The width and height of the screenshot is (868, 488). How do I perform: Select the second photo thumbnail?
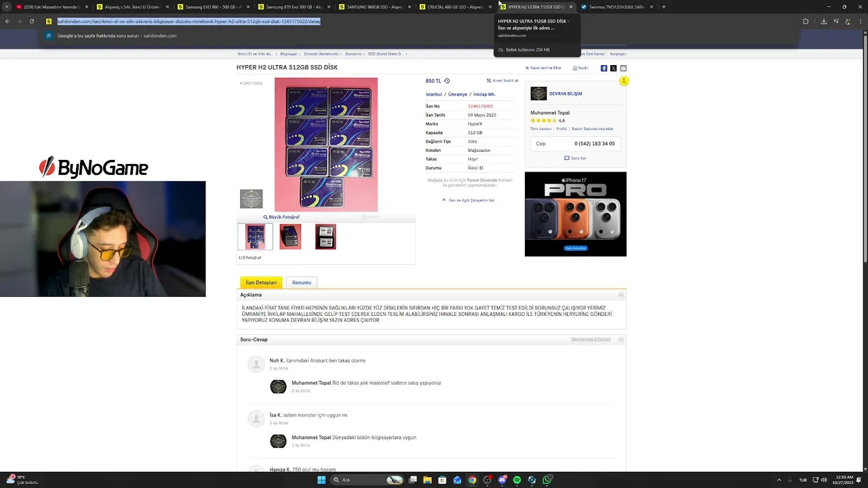tap(290, 237)
